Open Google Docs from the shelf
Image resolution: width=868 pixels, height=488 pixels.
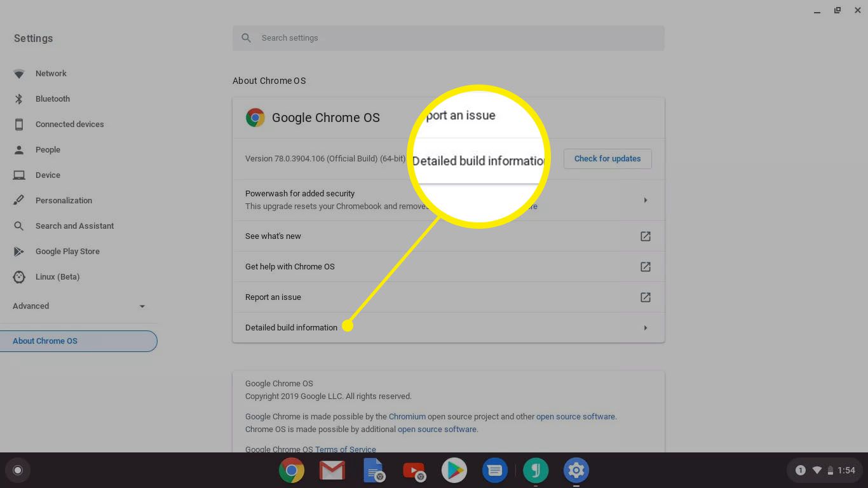point(373,470)
